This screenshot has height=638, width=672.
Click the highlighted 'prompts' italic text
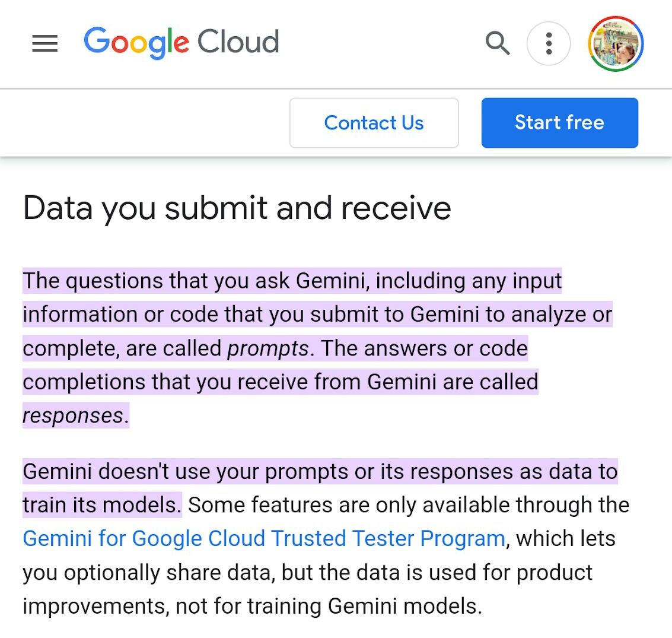click(x=268, y=348)
